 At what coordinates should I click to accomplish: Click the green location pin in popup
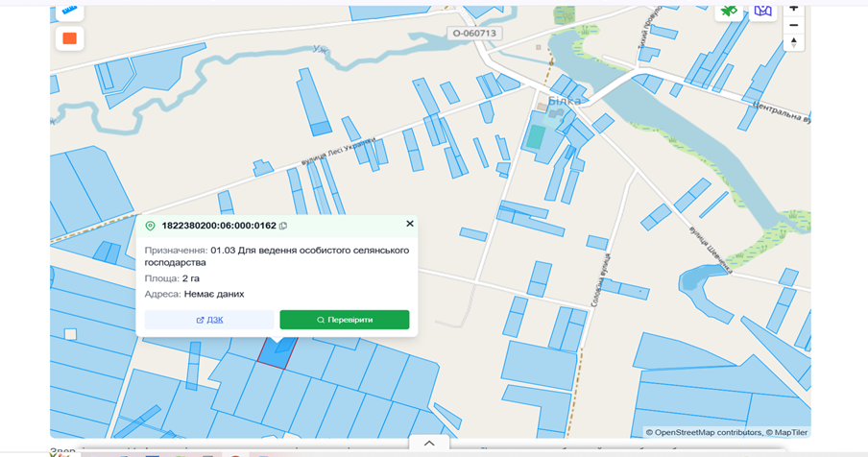point(150,226)
